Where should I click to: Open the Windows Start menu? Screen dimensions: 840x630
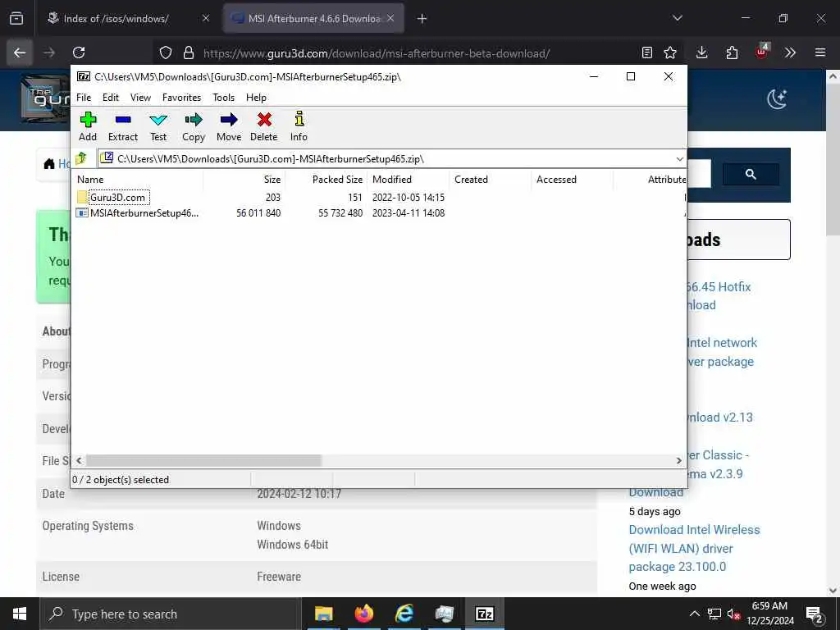20,614
